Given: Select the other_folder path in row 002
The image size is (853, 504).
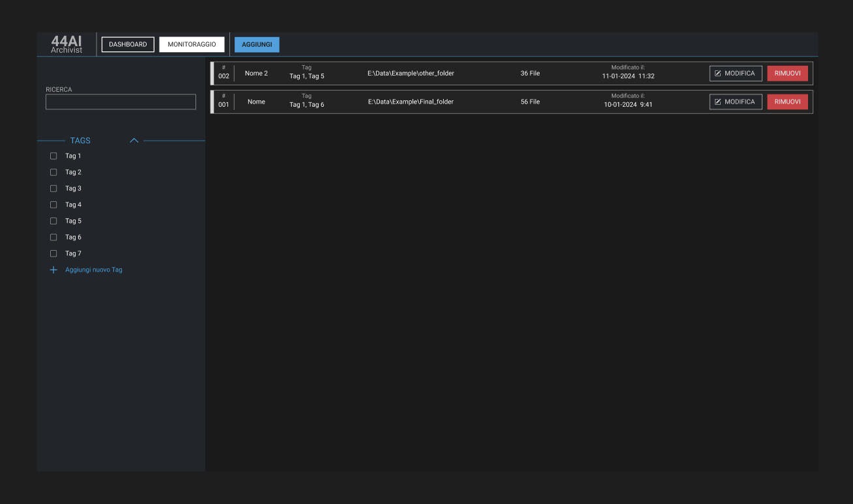Looking at the screenshot, I should [x=411, y=74].
